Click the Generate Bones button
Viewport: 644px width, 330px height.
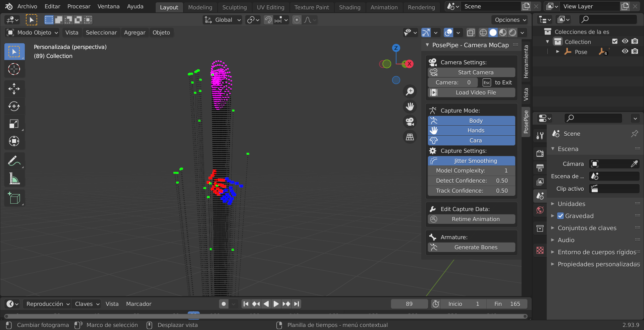pyautogui.click(x=471, y=247)
